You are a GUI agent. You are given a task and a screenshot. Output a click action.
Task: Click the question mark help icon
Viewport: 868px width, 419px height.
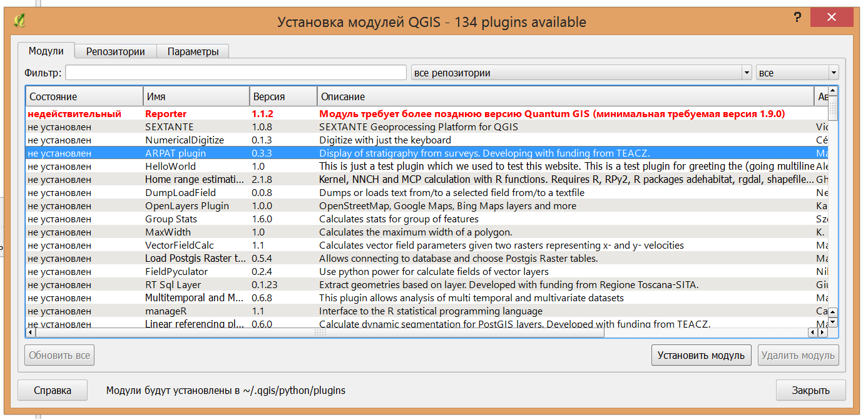[797, 17]
